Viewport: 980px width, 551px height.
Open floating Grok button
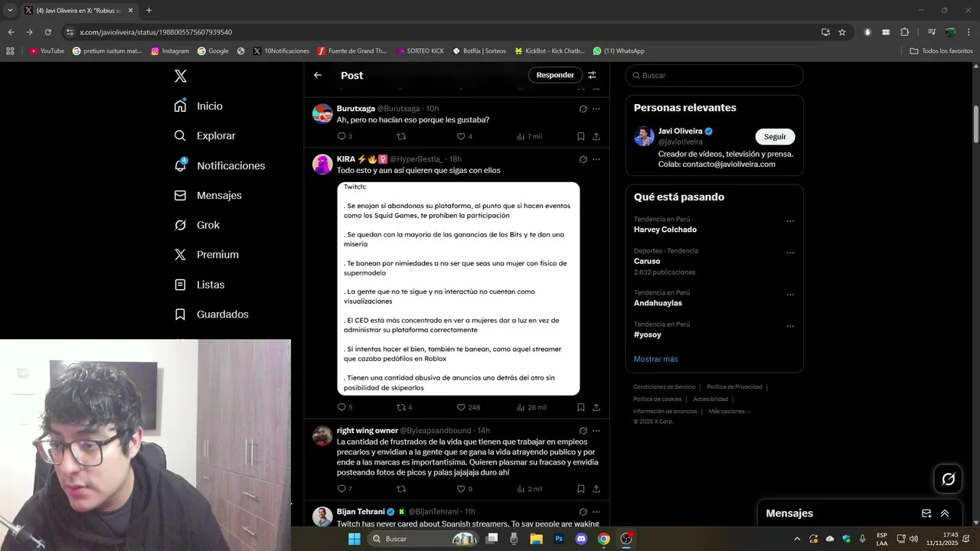949,479
